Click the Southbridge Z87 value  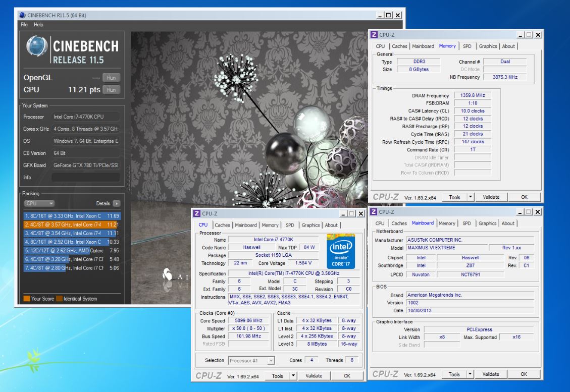(x=471, y=265)
